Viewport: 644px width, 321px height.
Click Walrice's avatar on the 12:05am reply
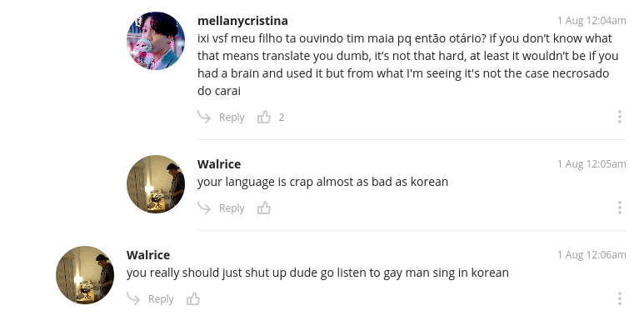tap(156, 184)
